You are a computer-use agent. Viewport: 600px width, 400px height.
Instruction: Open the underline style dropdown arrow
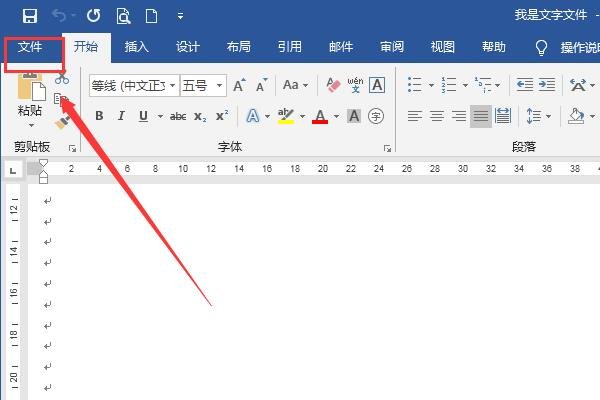pyautogui.click(x=160, y=116)
